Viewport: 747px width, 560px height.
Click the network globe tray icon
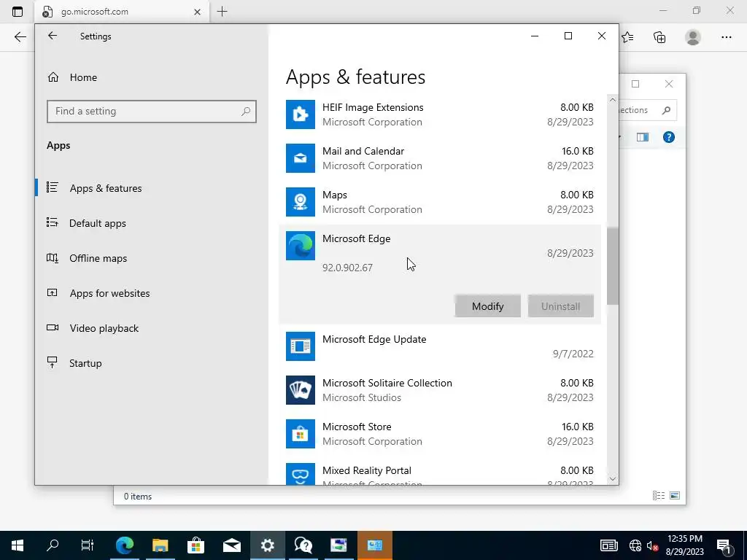click(635, 545)
